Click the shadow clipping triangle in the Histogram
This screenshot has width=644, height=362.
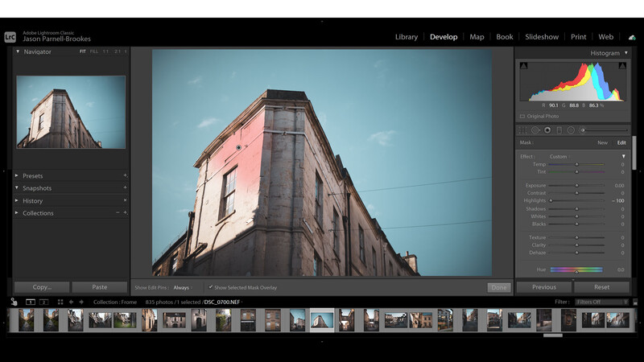pos(524,66)
